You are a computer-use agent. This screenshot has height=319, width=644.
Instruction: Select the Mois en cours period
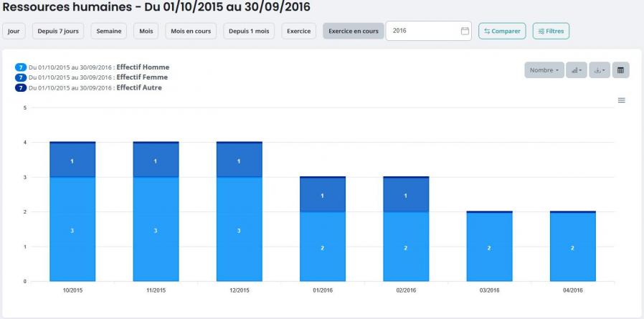(x=191, y=32)
